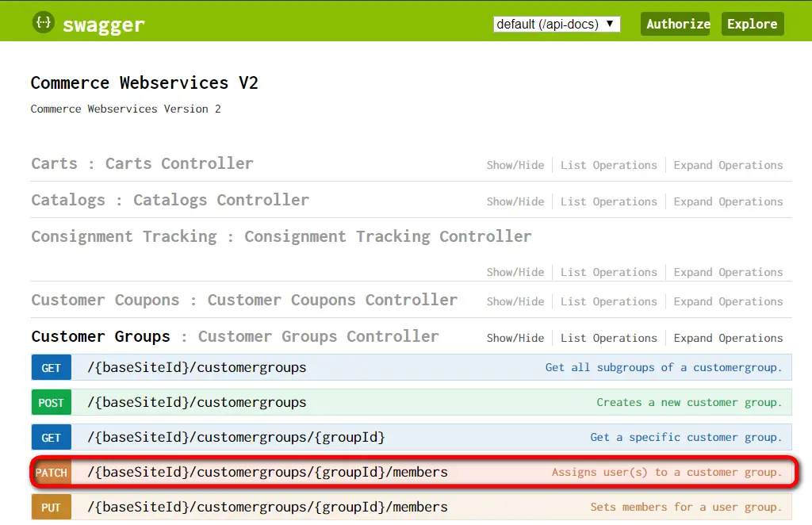Click Expand Operations for Customer Groups
The width and height of the screenshot is (812, 525).
tap(728, 338)
